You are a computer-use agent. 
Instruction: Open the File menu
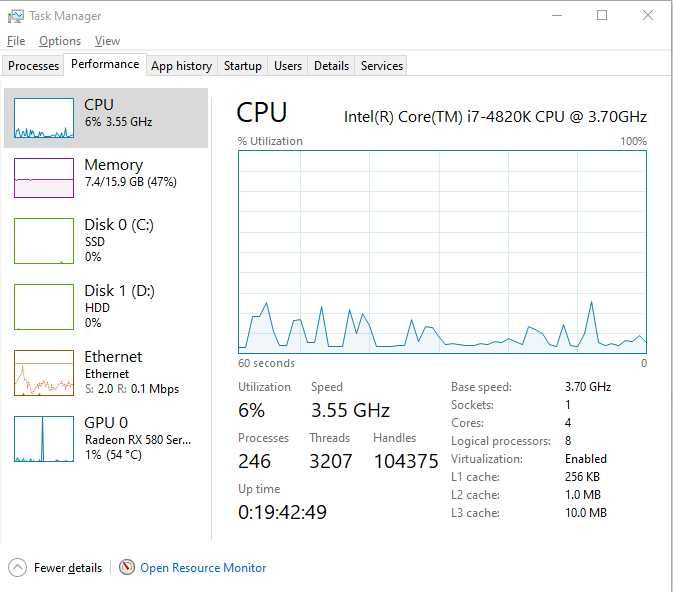click(x=15, y=41)
